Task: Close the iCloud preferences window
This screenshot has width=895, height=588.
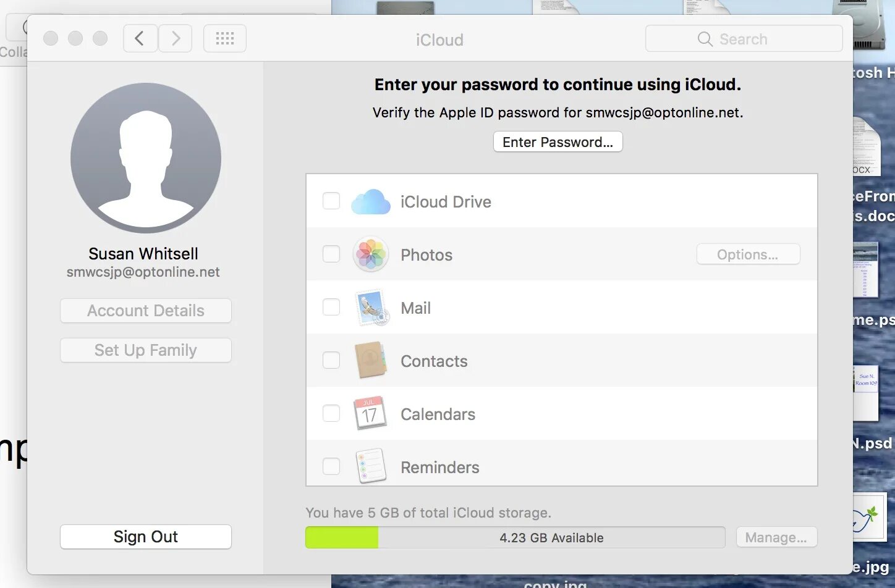Action: pyautogui.click(x=51, y=38)
